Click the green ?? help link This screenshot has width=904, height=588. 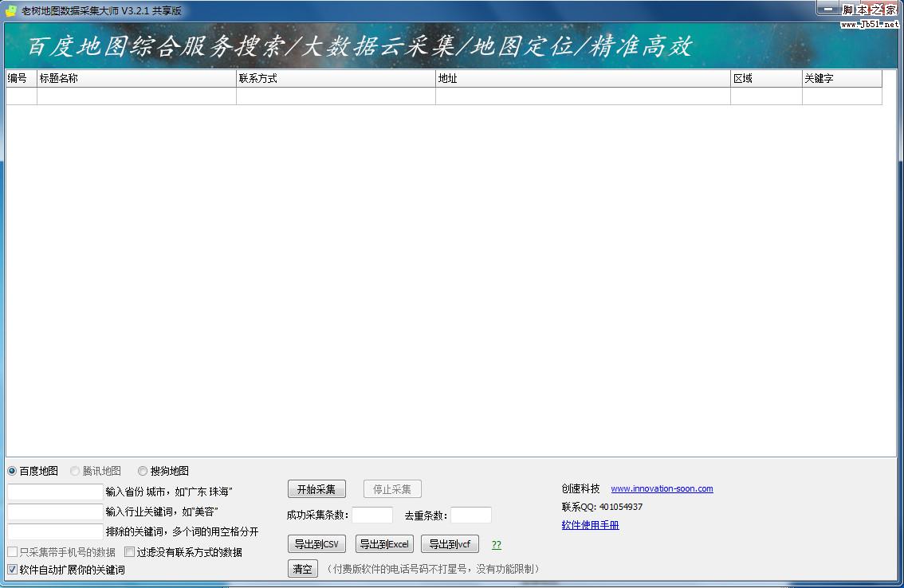[497, 545]
